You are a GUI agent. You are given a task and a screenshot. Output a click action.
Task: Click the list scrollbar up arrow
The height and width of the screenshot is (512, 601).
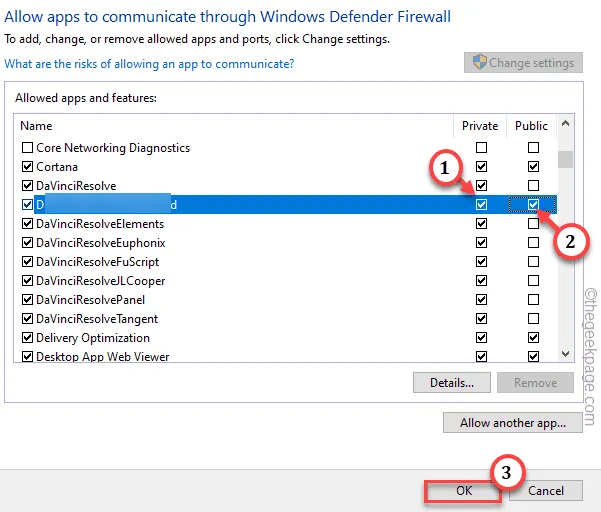click(x=565, y=123)
